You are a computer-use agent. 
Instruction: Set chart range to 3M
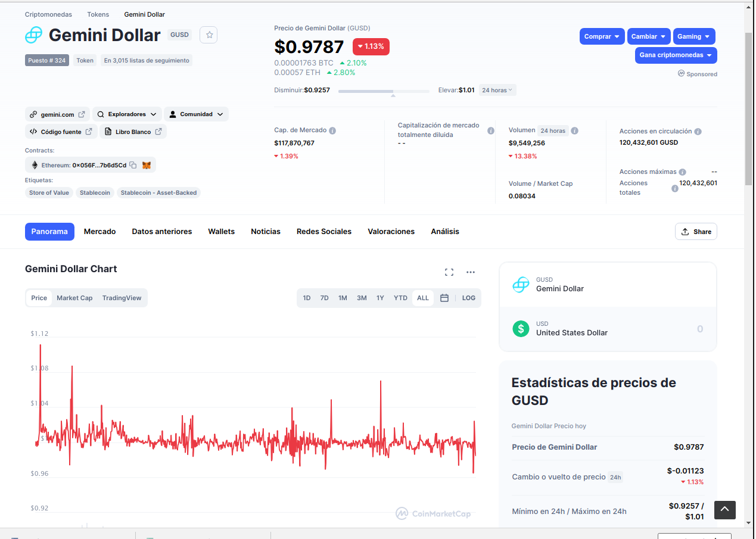coord(362,298)
